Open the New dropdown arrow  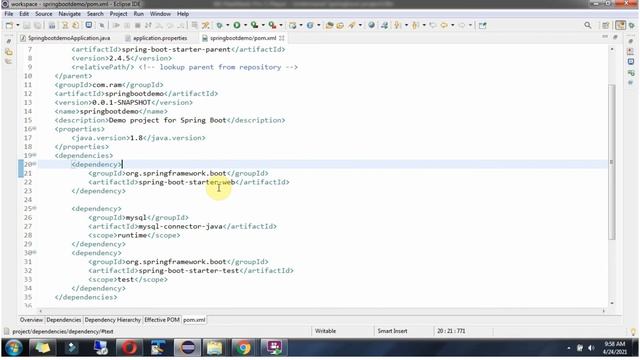click(x=18, y=25)
